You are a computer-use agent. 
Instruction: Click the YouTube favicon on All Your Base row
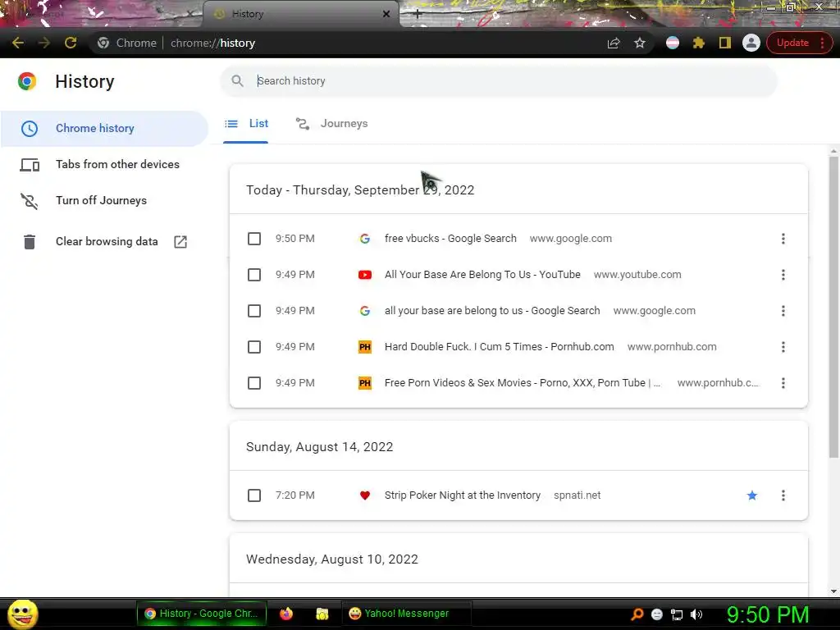click(x=365, y=275)
